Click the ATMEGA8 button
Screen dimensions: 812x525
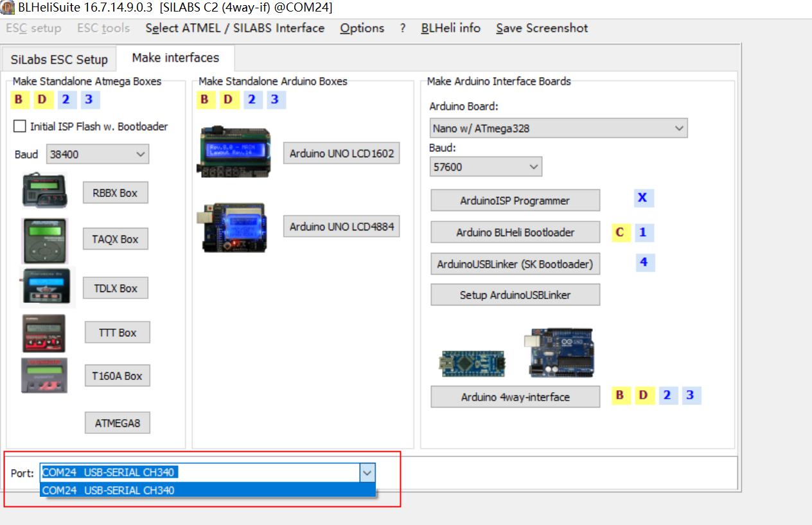(118, 423)
